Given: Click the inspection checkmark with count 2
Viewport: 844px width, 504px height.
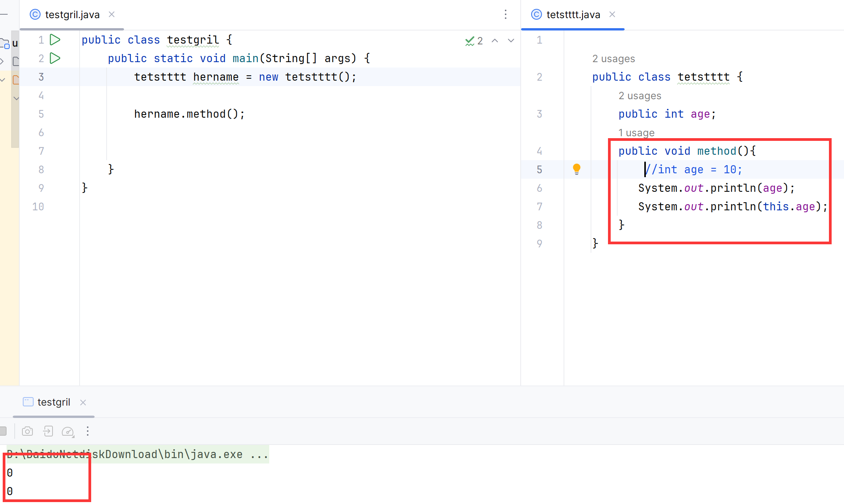Looking at the screenshot, I should tap(474, 41).
